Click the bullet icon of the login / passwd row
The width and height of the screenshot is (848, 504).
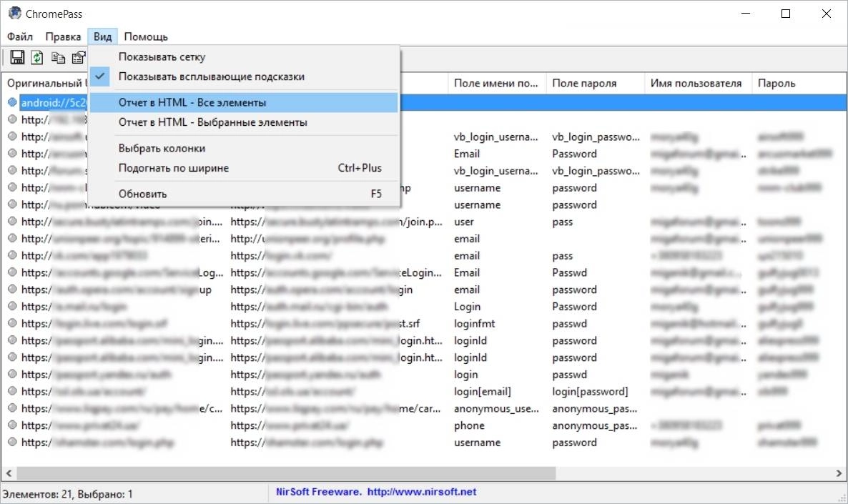[12, 374]
